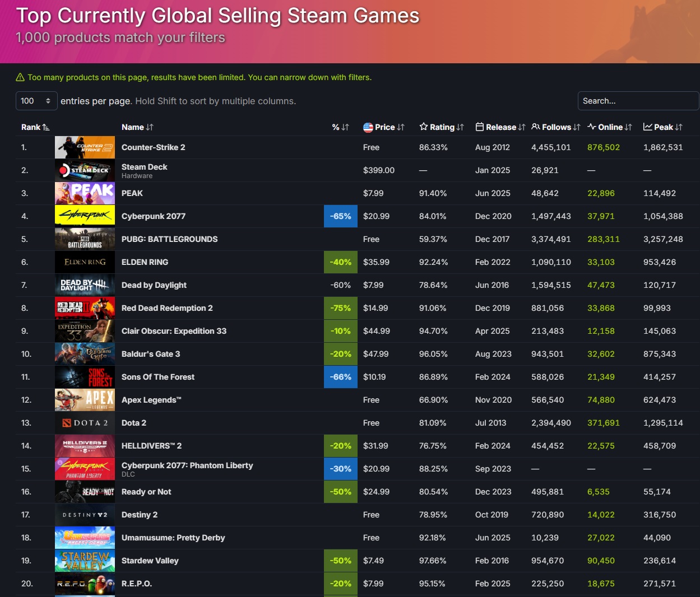The height and width of the screenshot is (597, 700).
Task: Select the $399.00 Steam Deck price
Action: click(x=379, y=170)
